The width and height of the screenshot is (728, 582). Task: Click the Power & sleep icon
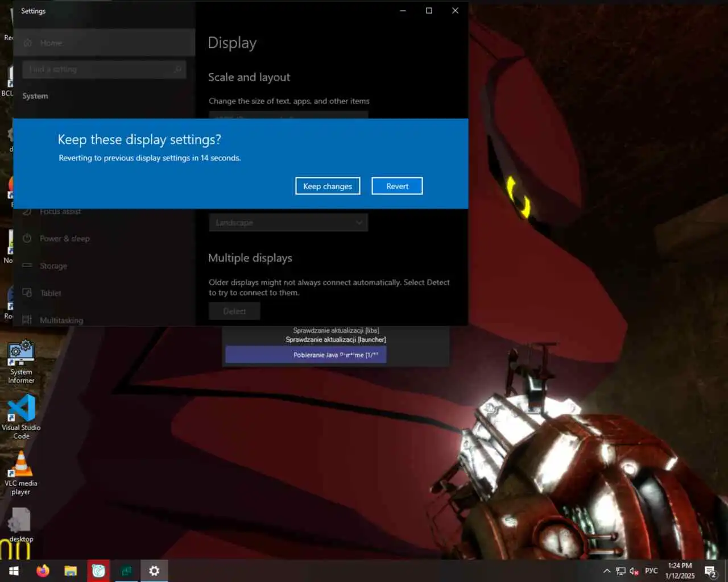(27, 238)
